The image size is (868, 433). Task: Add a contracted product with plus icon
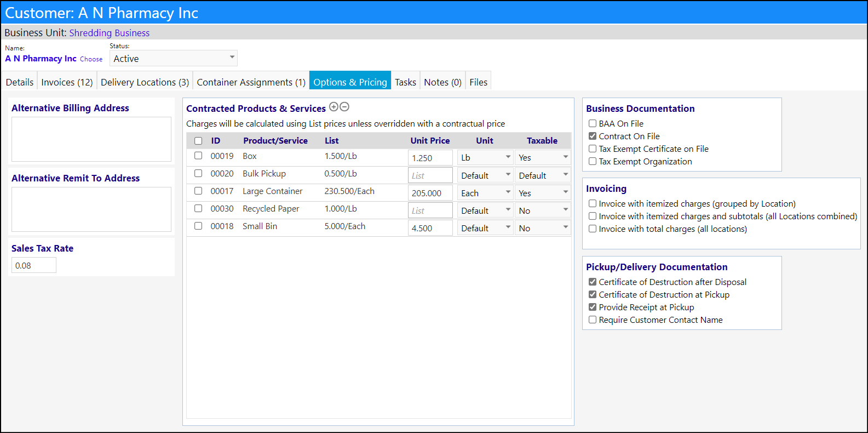[x=334, y=107]
